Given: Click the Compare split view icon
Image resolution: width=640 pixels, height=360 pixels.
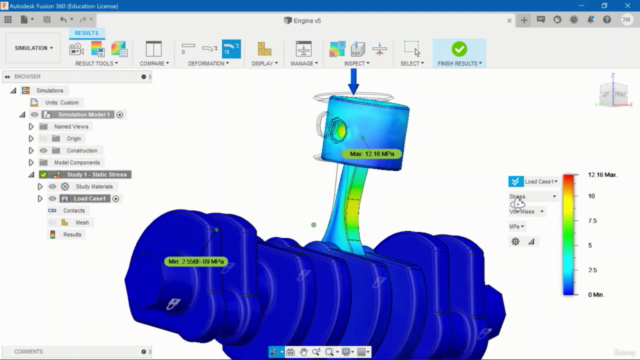Looking at the screenshot, I should pos(153,49).
